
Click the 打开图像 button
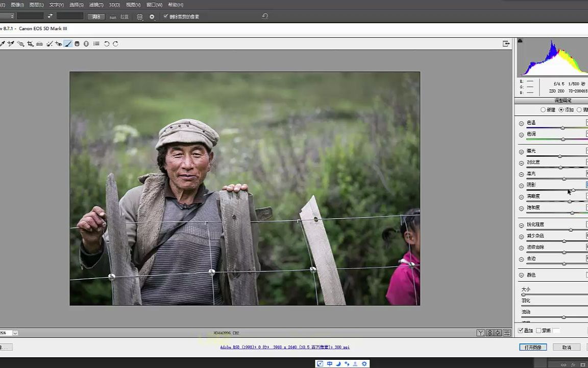click(x=532, y=347)
